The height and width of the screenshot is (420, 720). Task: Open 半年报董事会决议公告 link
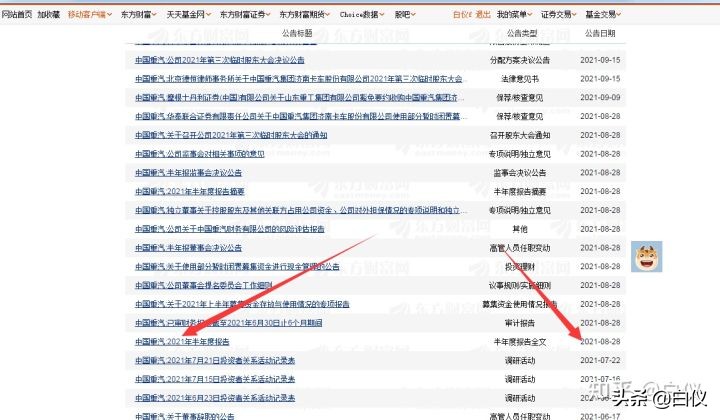pyautogui.click(x=188, y=248)
